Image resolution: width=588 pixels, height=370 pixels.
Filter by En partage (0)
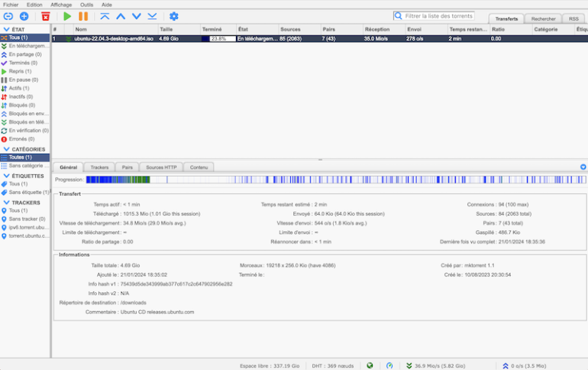(x=24, y=54)
